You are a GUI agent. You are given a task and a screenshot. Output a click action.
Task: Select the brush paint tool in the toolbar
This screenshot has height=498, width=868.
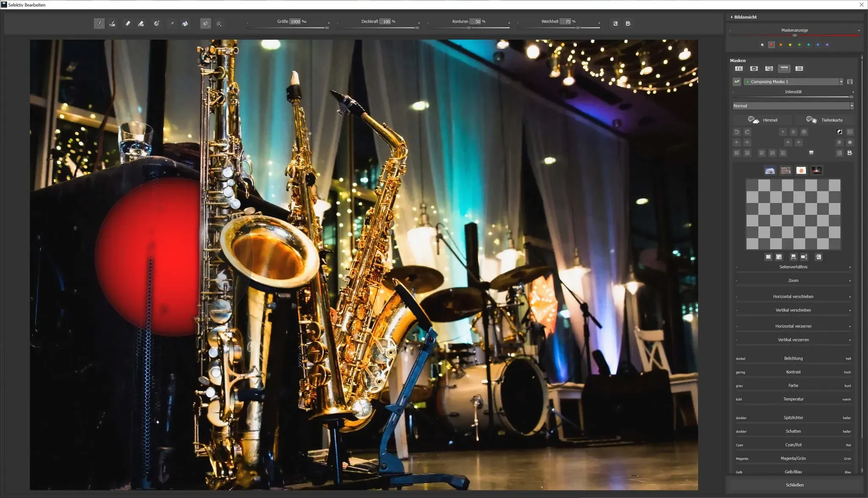click(99, 24)
